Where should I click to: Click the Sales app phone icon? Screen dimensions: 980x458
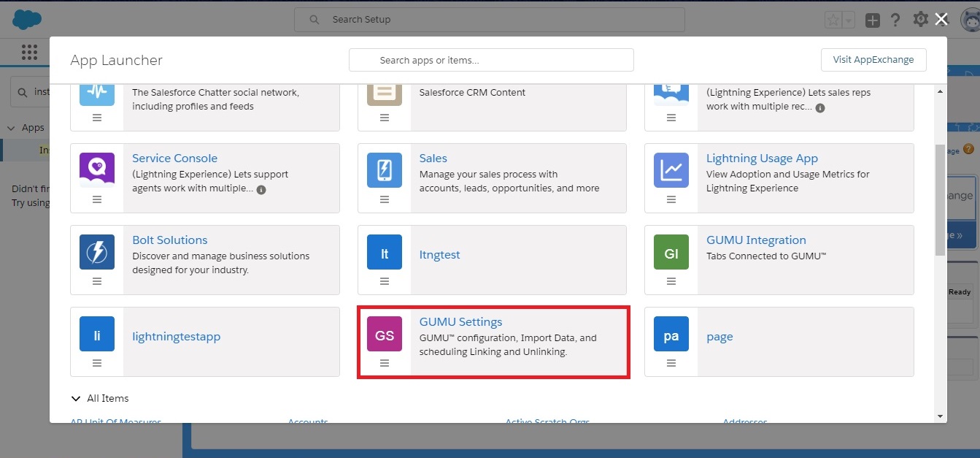[385, 170]
